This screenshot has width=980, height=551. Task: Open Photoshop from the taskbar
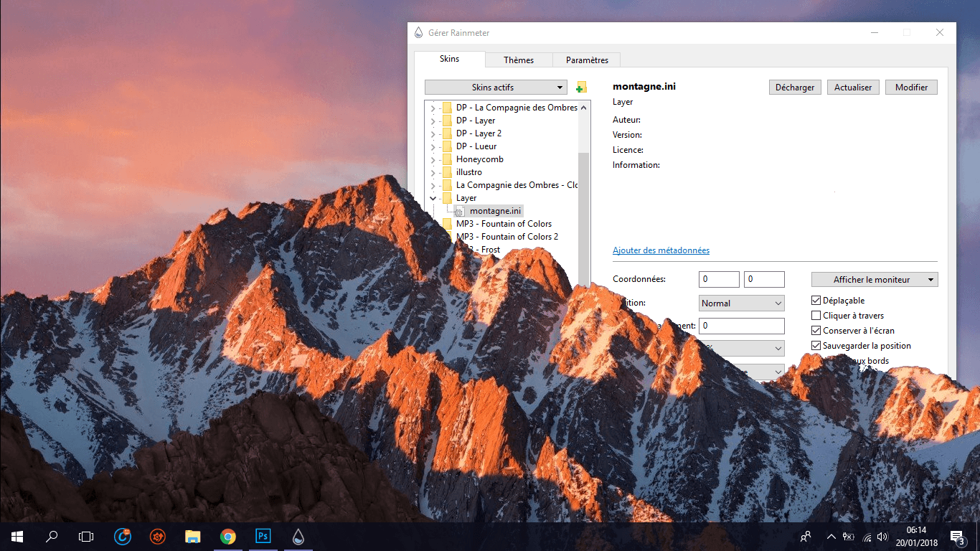[263, 536]
